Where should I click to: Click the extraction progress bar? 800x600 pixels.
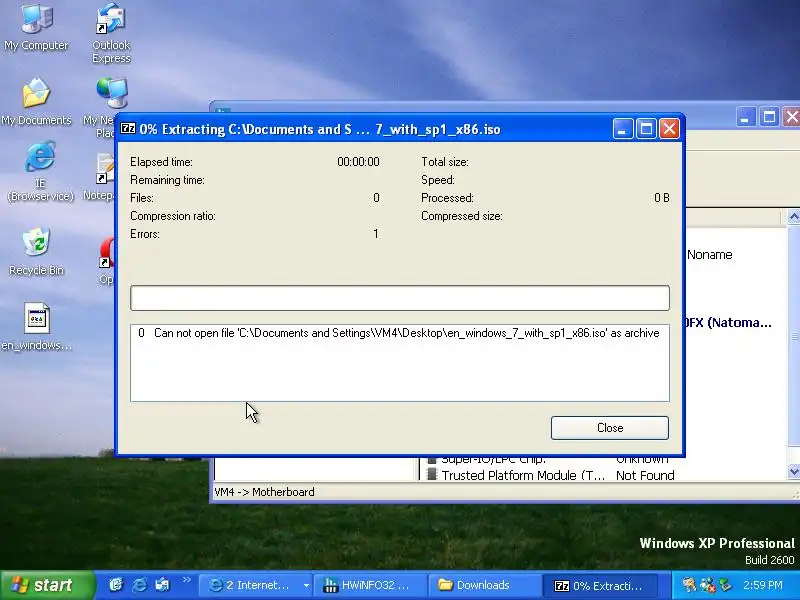(x=399, y=298)
